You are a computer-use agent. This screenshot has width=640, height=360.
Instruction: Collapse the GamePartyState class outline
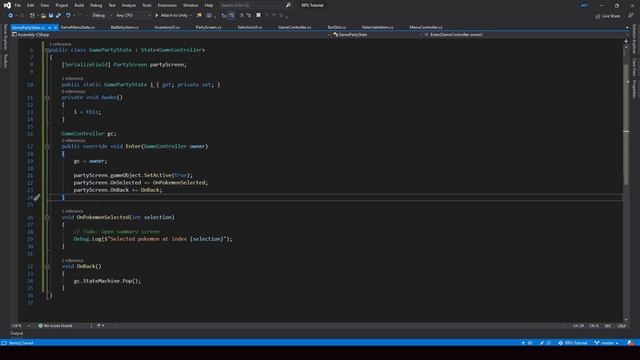click(x=47, y=50)
